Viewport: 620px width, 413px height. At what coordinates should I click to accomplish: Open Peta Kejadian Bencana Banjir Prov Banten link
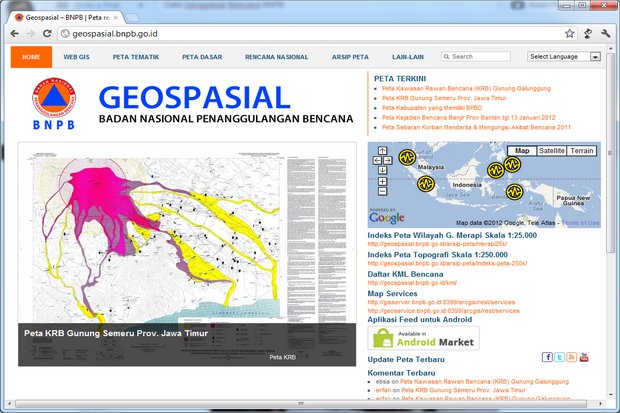tap(469, 117)
